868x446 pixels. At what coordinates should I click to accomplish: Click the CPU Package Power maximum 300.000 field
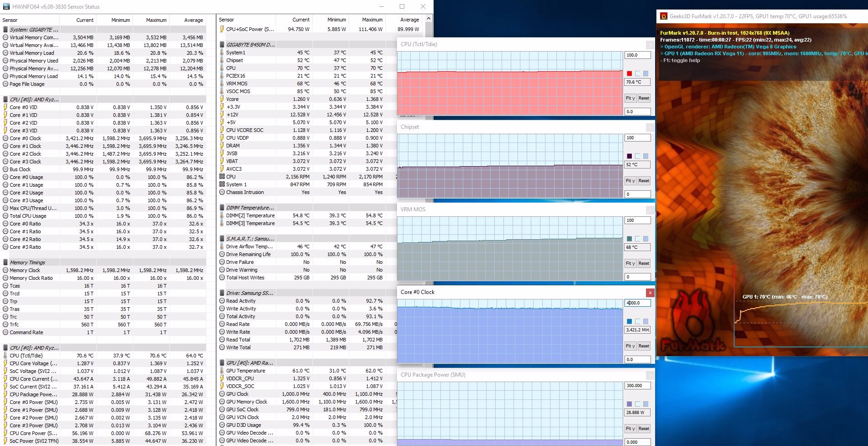click(637, 386)
